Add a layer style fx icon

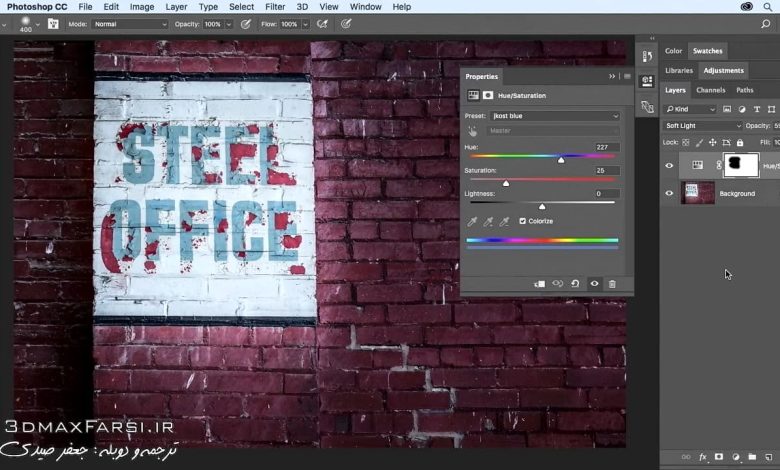point(703,457)
